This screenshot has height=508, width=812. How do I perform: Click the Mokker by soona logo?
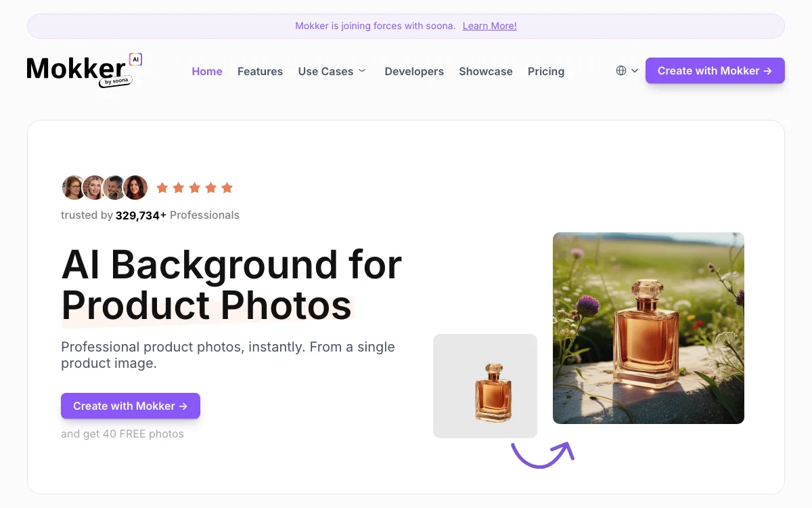85,70
